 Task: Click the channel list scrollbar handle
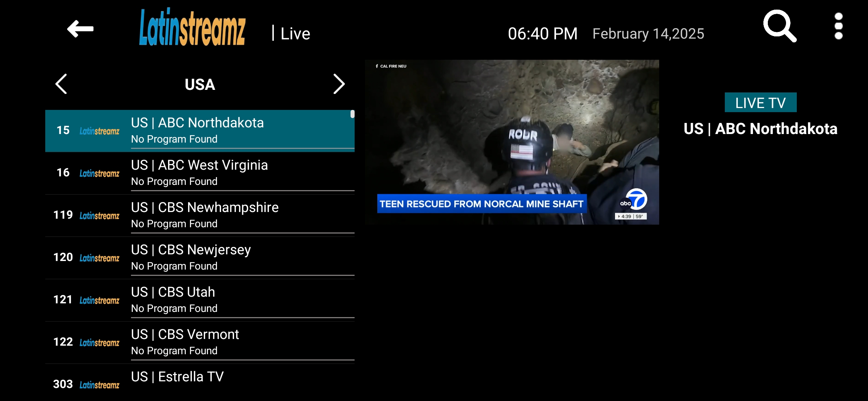tap(352, 114)
